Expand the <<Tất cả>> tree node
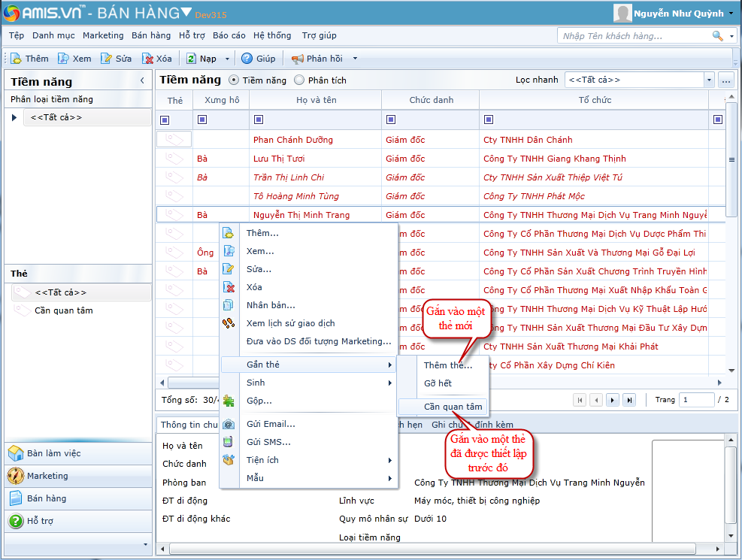The height and width of the screenshot is (560, 742). pyautogui.click(x=14, y=117)
